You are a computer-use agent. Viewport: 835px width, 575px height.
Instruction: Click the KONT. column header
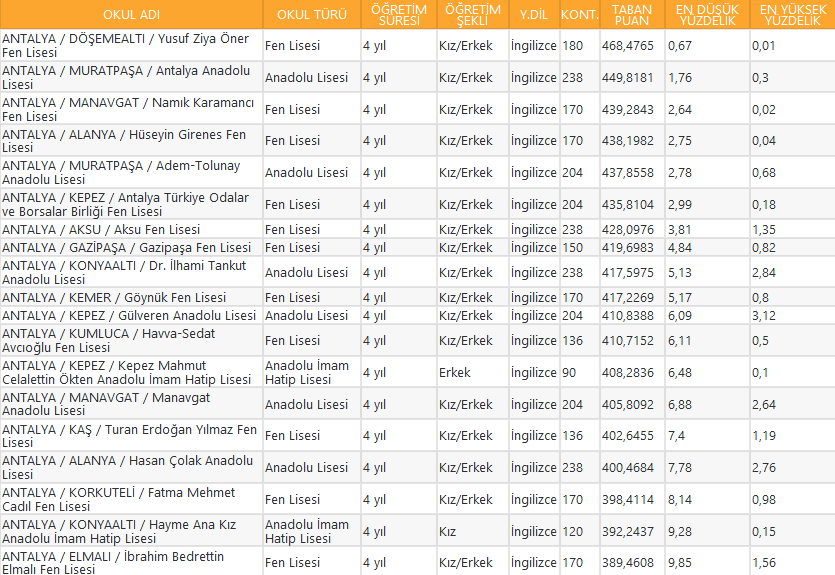[579, 15]
